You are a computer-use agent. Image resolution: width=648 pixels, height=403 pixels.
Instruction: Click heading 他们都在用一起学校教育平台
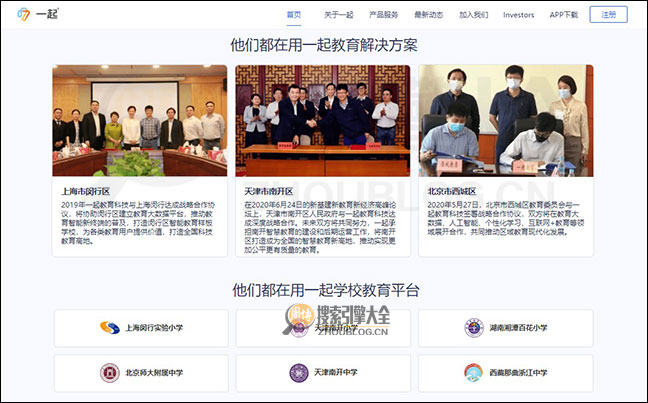pyautogui.click(x=326, y=290)
